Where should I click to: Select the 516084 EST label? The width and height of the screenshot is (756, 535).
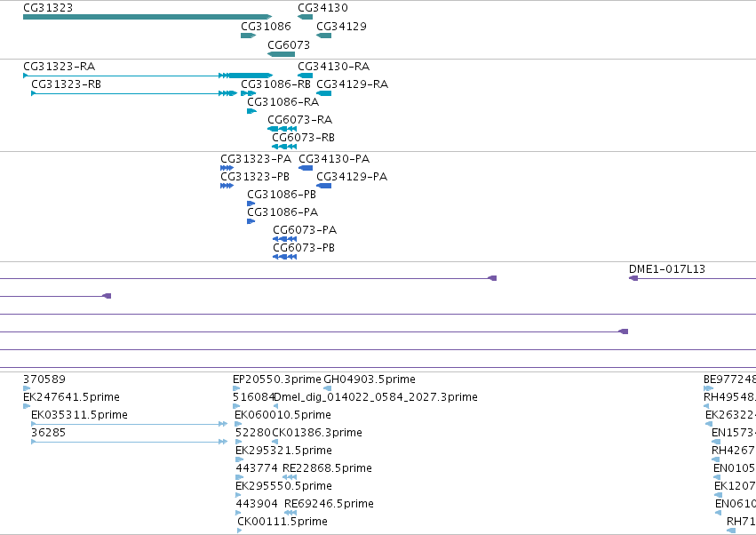253,397
